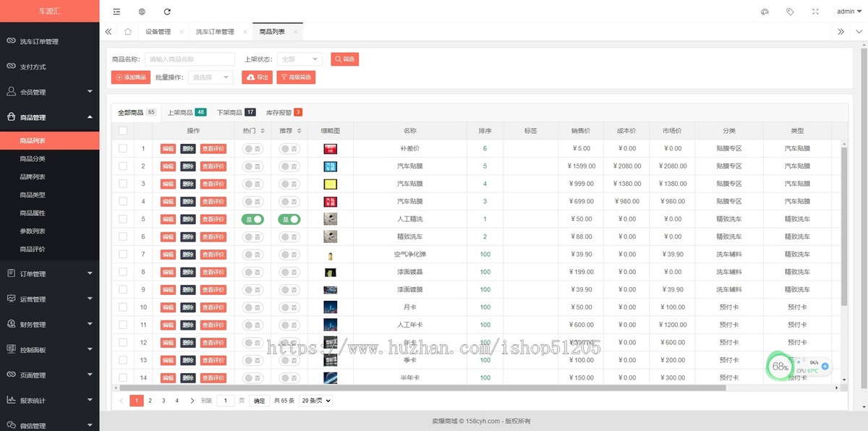
Task: Sort by the 推荐 column arrows
Action: point(300,131)
